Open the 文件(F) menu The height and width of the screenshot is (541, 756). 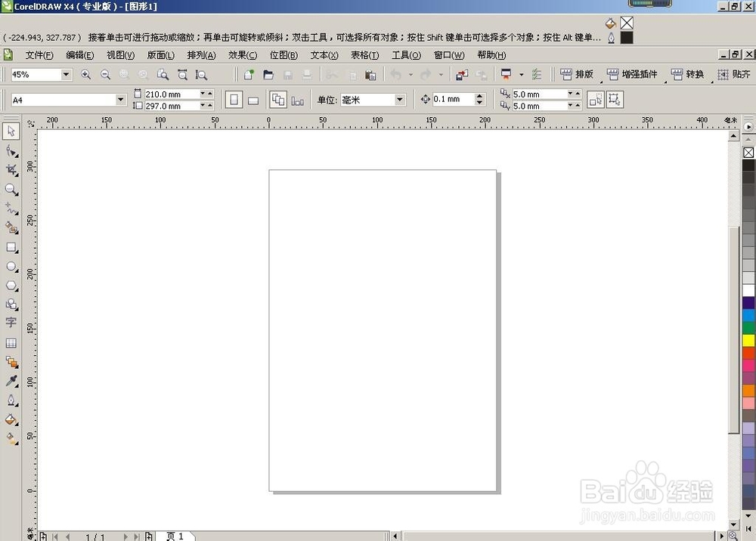tap(39, 55)
